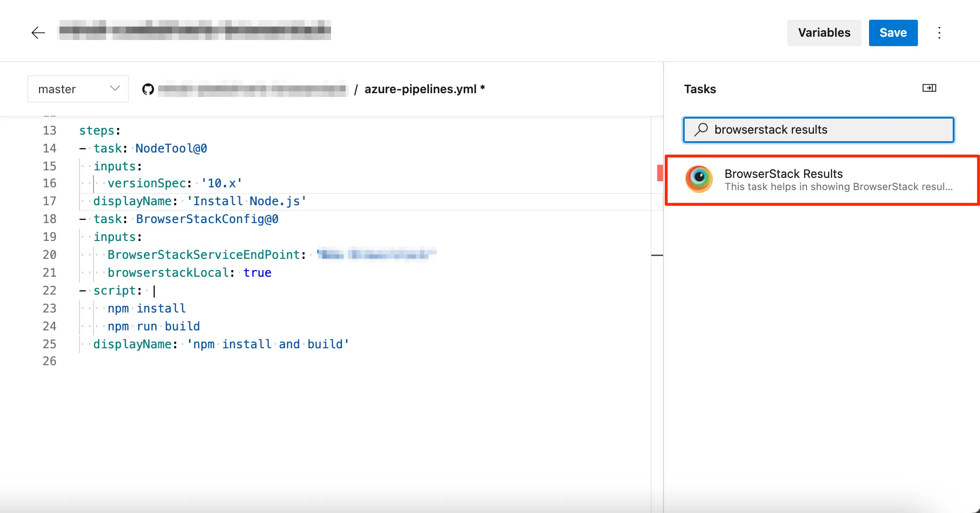This screenshot has height=513, width=980.
Task: Save the pipeline
Action: (x=893, y=33)
